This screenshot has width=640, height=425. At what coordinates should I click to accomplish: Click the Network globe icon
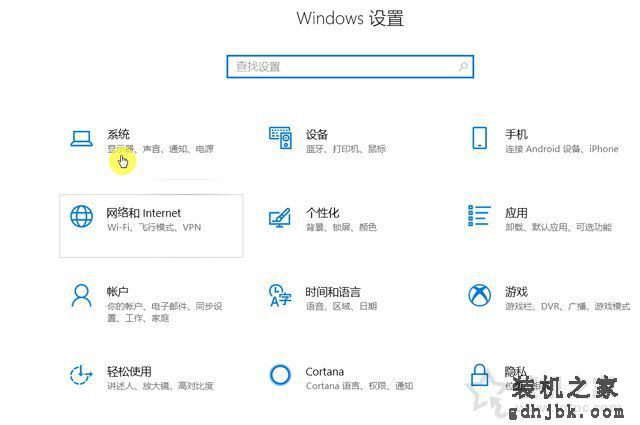pos(81,216)
